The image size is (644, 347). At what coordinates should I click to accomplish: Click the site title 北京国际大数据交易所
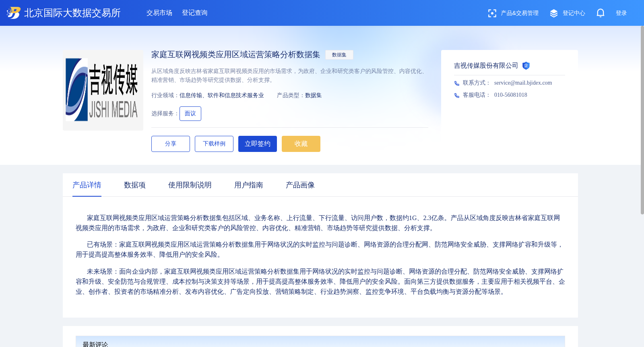72,13
